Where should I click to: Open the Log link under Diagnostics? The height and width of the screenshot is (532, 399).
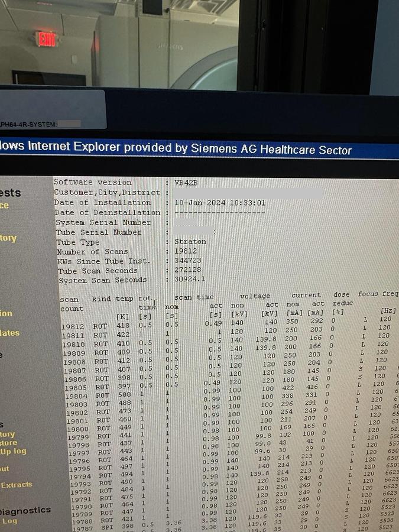[9, 521]
